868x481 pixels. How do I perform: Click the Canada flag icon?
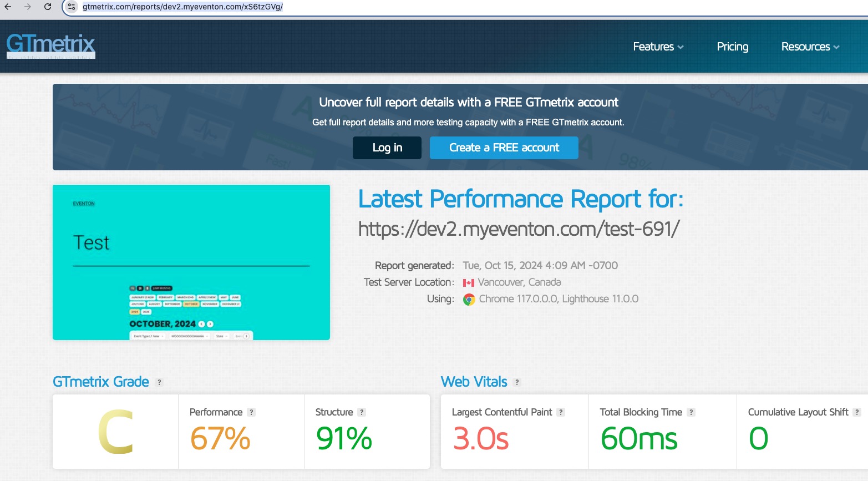click(469, 283)
